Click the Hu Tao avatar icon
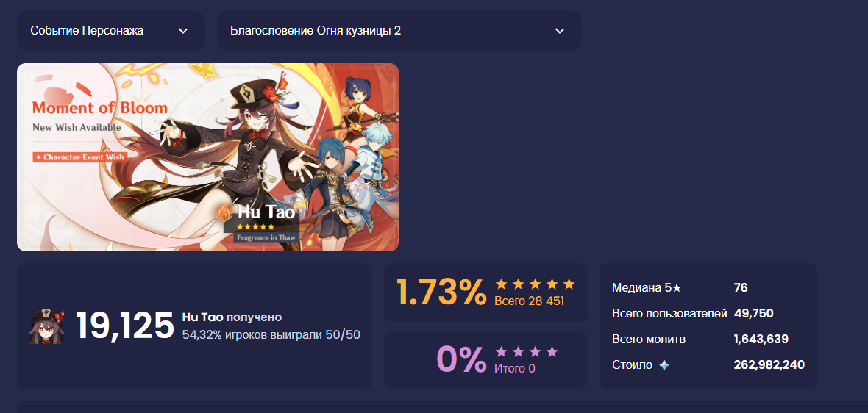This screenshot has width=868, height=413. tap(46, 326)
